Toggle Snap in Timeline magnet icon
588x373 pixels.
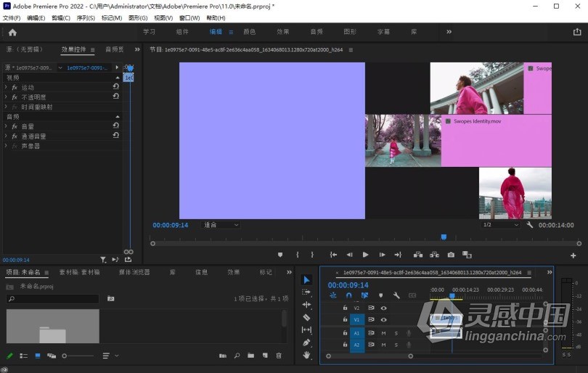pos(348,295)
